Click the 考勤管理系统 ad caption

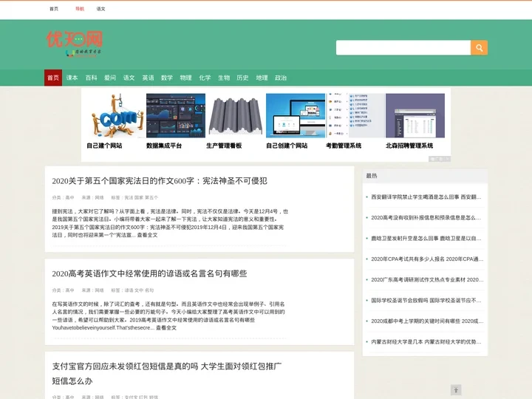pyautogui.click(x=344, y=146)
